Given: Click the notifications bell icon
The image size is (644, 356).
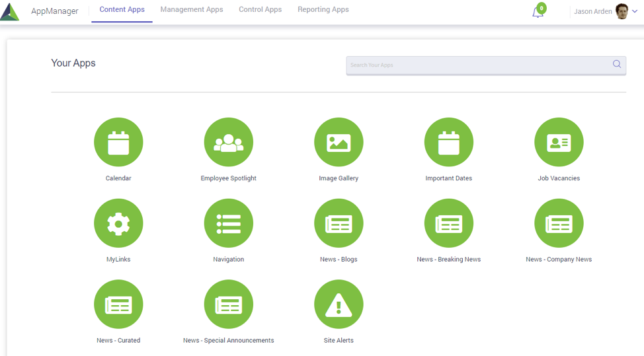Looking at the screenshot, I should click(538, 12).
